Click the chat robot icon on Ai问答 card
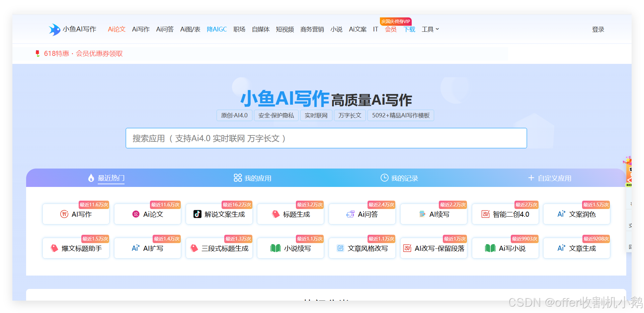 (350, 214)
